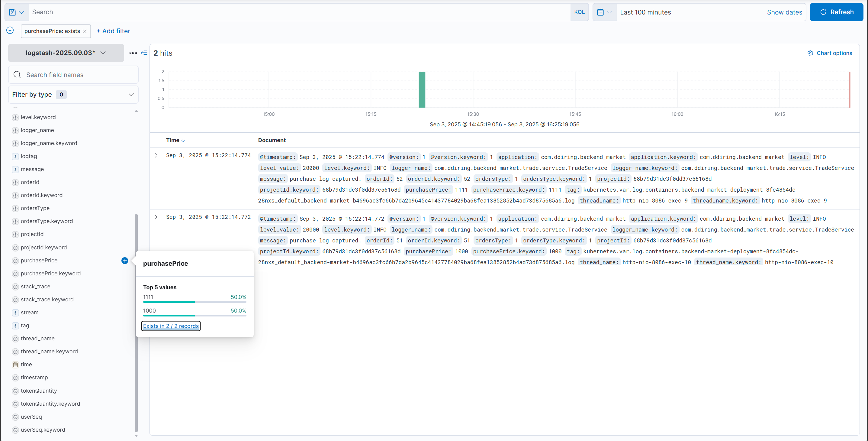
Task: Collapse the field sidebar arrow icon
Action: (144, 53)
